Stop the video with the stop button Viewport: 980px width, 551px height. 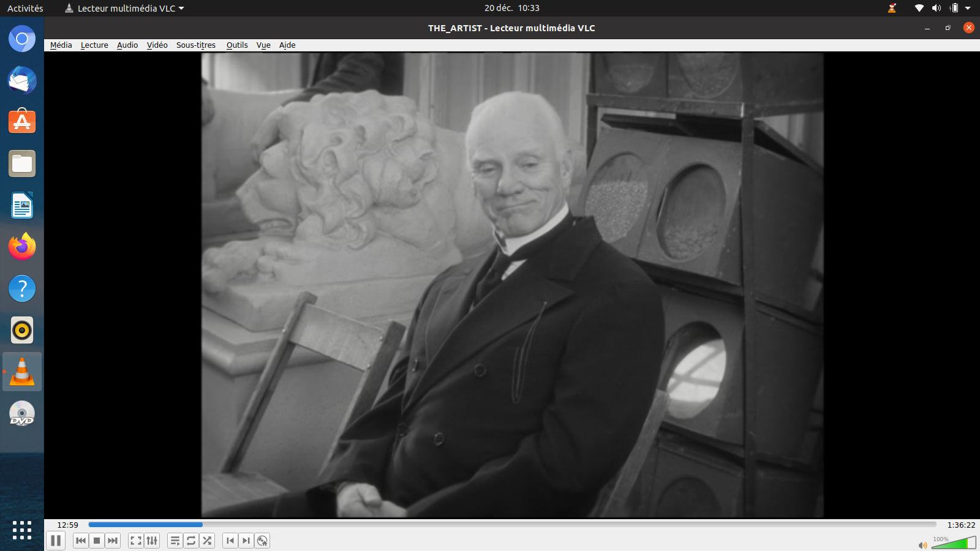(97, 541)
